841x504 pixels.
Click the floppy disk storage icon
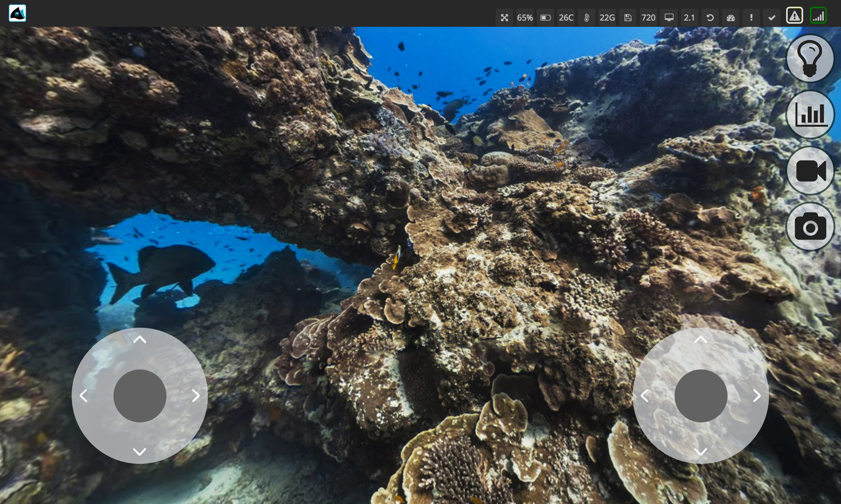click(x=628, y=18)
